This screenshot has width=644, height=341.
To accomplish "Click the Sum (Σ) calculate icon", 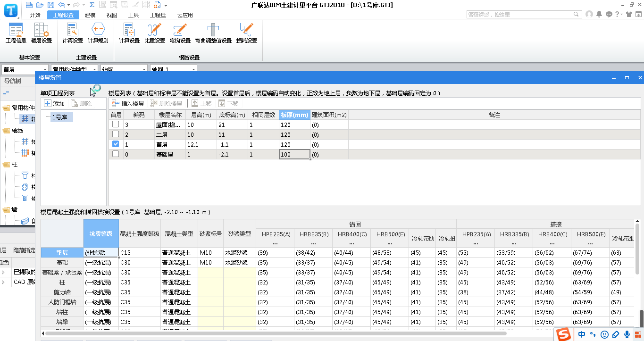I will coord(92,5).
